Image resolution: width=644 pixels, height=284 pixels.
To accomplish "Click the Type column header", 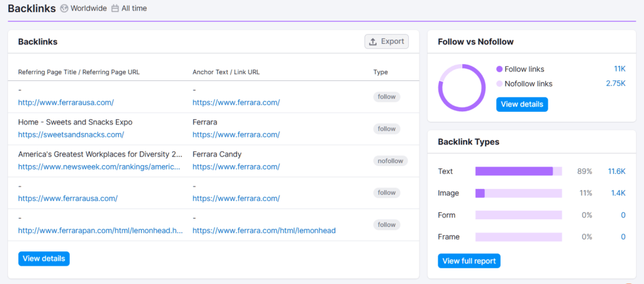I will click(x=380, y=72).
